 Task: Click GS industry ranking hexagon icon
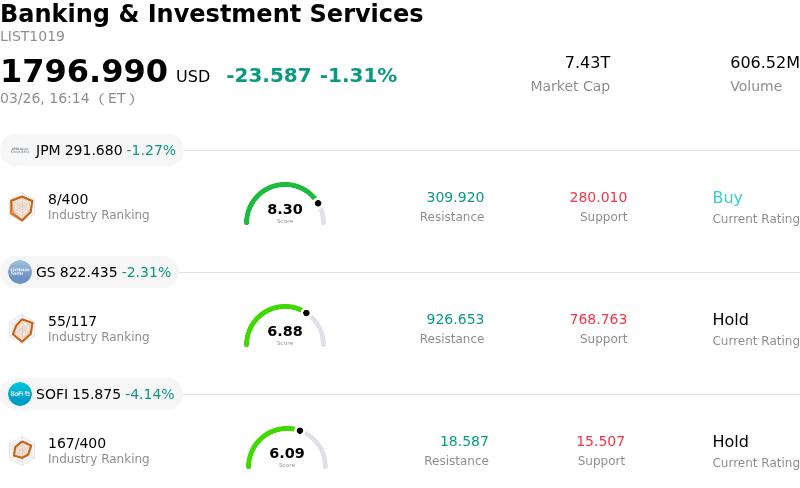pyautogui.click(x=21, y=329)
